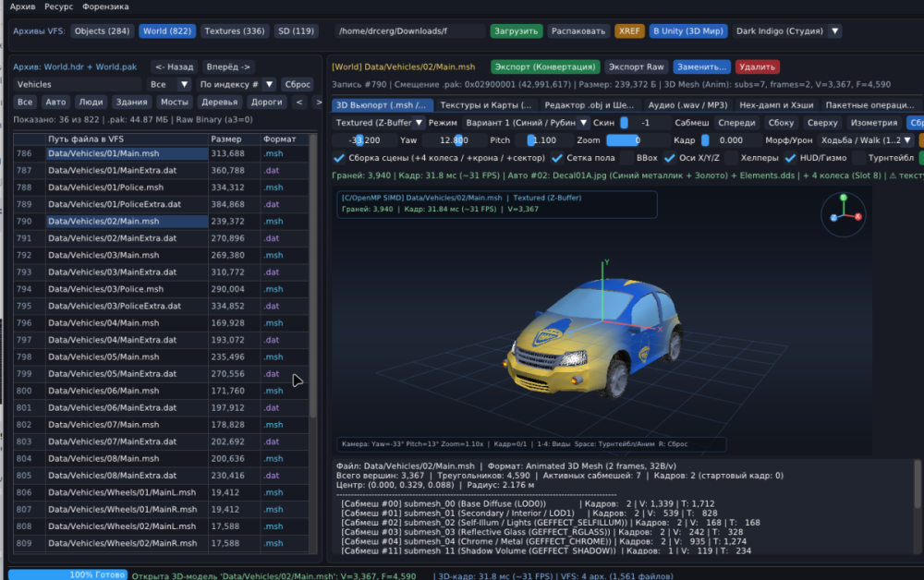Toggle the Сборка сцены checkbox

coord(339,158)
